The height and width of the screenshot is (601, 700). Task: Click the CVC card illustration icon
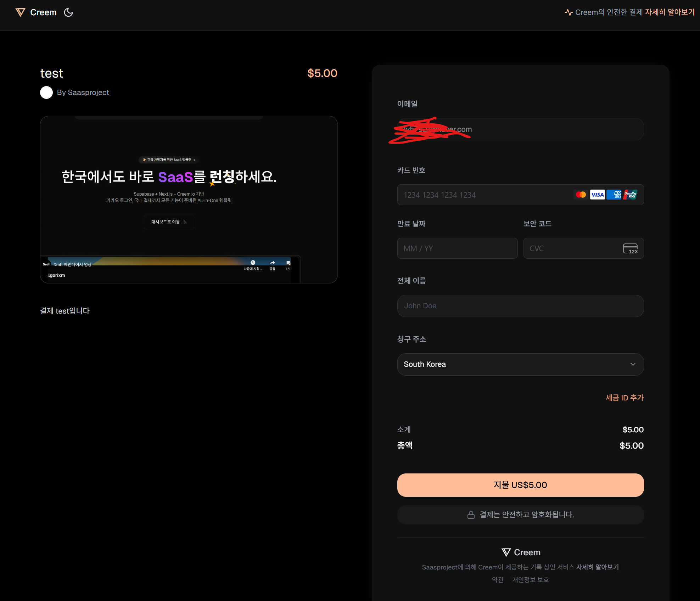tap(630, 248)
